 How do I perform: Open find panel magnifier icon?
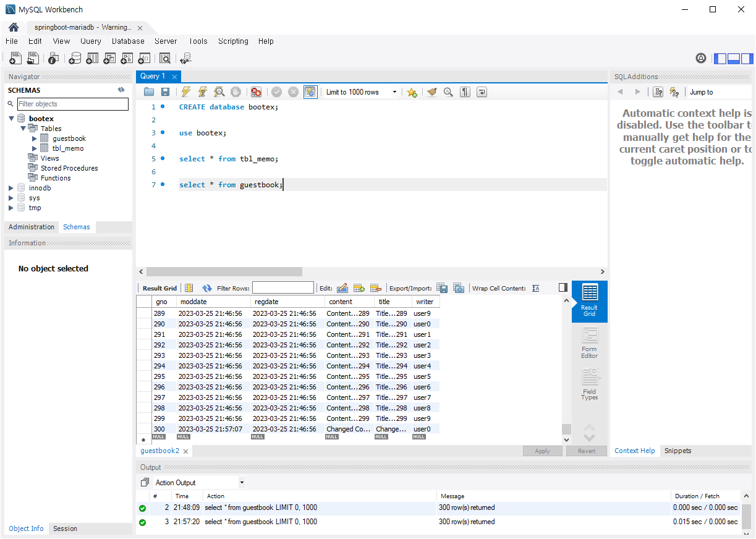click(x=448, y=92)
